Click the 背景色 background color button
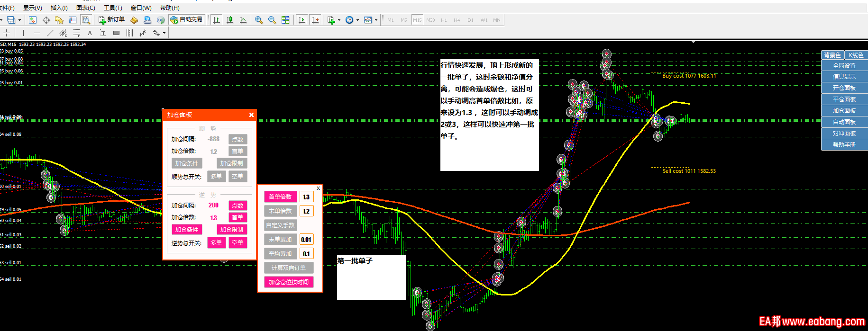The height and width of the screenshot is (331, 868). (x=832, y=55)
